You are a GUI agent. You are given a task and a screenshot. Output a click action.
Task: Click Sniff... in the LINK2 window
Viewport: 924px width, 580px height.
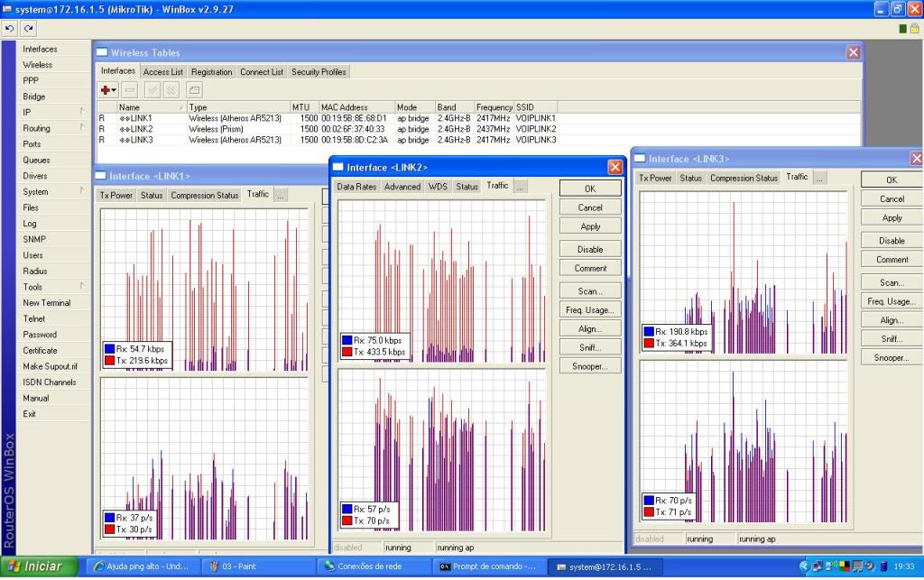pyautogui.click(x=590, y=347)
